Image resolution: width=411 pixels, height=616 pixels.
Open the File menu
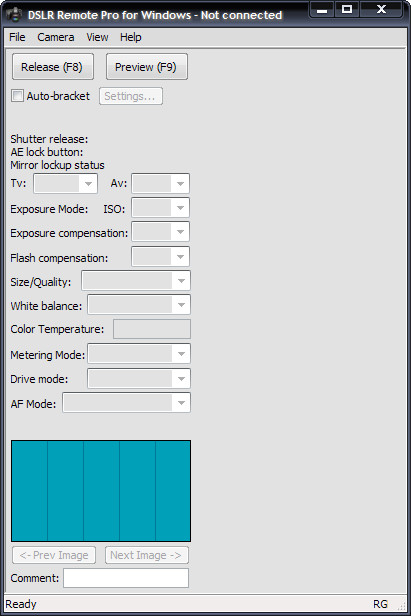(17, 37)
